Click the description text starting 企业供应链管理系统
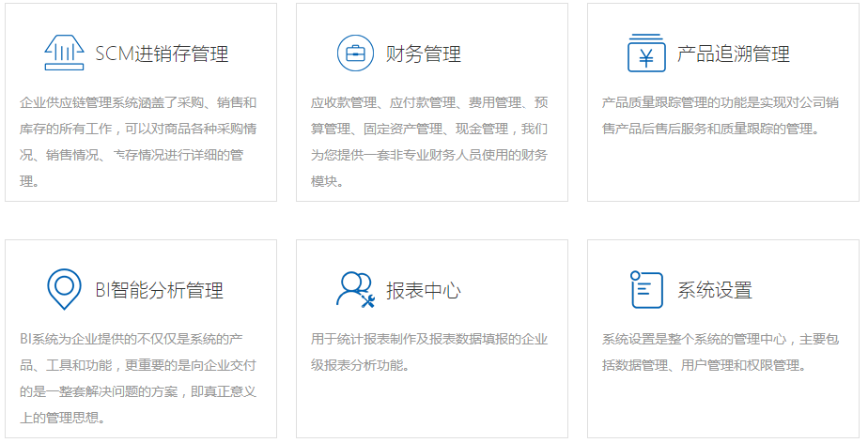The width and height of the screenshot is (868, 443). tap(139, 141)
